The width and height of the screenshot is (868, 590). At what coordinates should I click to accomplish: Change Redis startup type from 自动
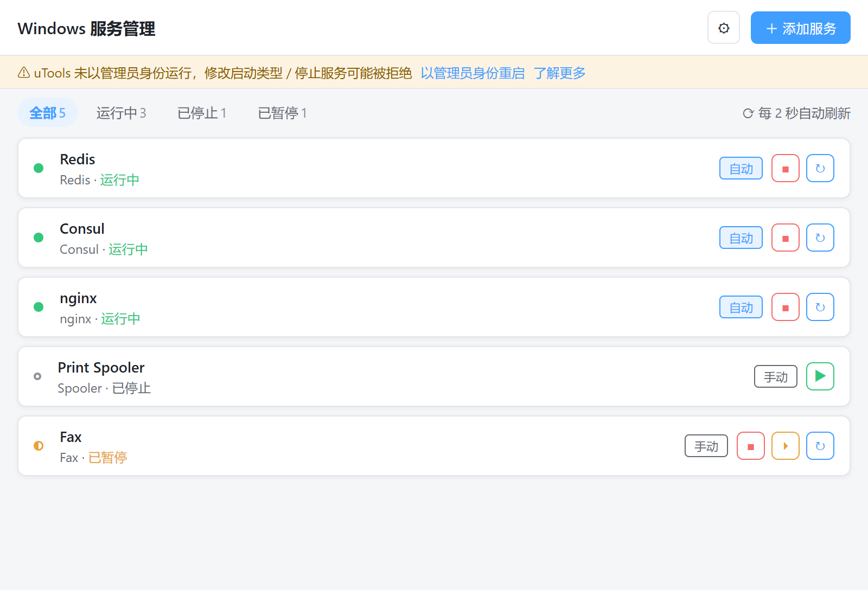[x=741, y=168]
